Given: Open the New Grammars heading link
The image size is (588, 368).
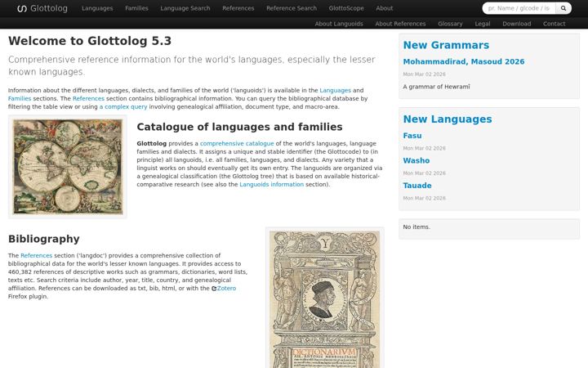Looking at the screenshot, I should [446, 46].
